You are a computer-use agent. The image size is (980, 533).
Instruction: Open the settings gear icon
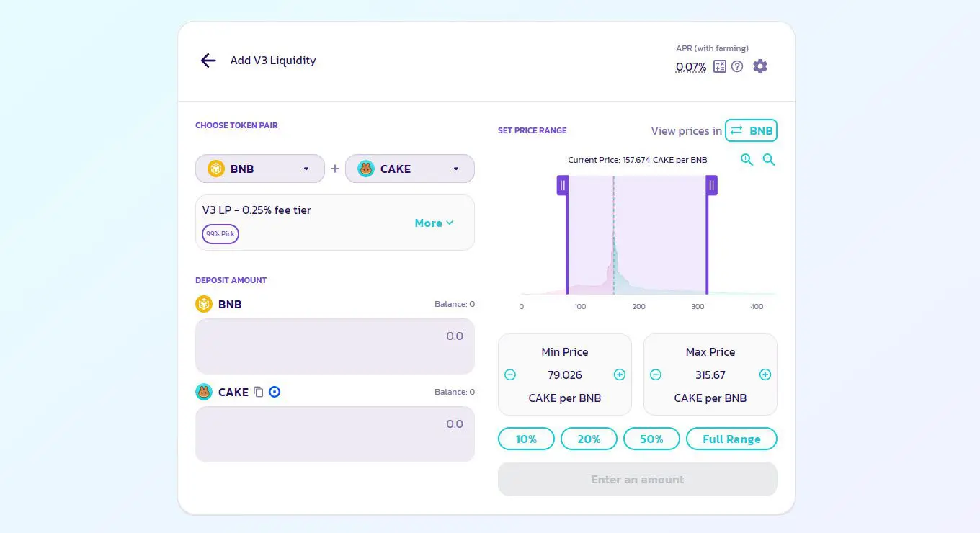point(760,66)
